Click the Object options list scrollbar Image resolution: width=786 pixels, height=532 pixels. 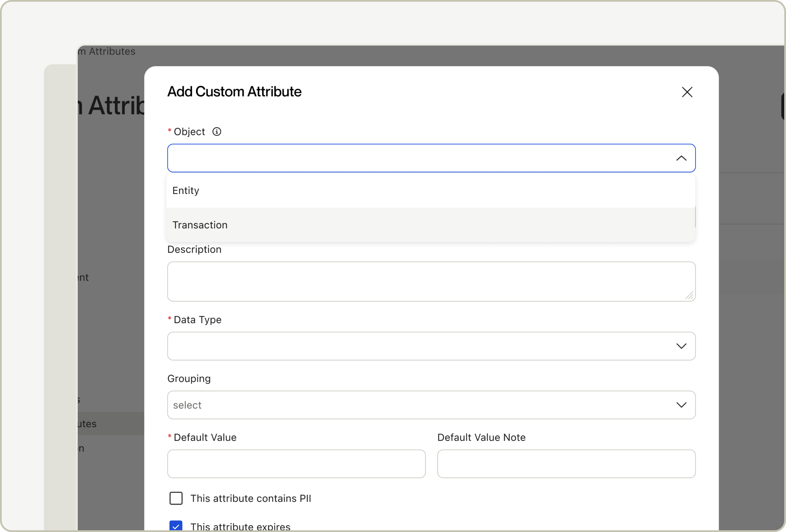click(x=695, y=217)
